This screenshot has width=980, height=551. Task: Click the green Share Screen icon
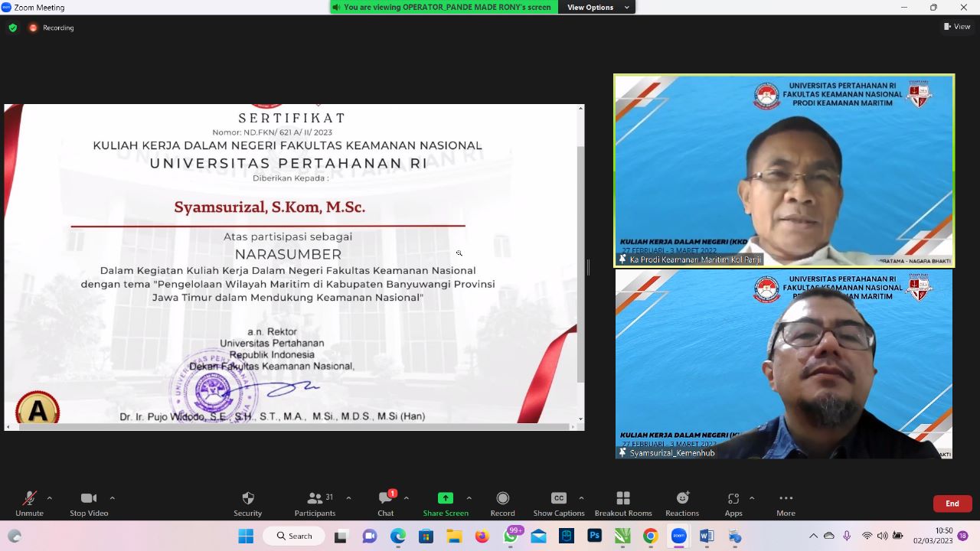446,498
